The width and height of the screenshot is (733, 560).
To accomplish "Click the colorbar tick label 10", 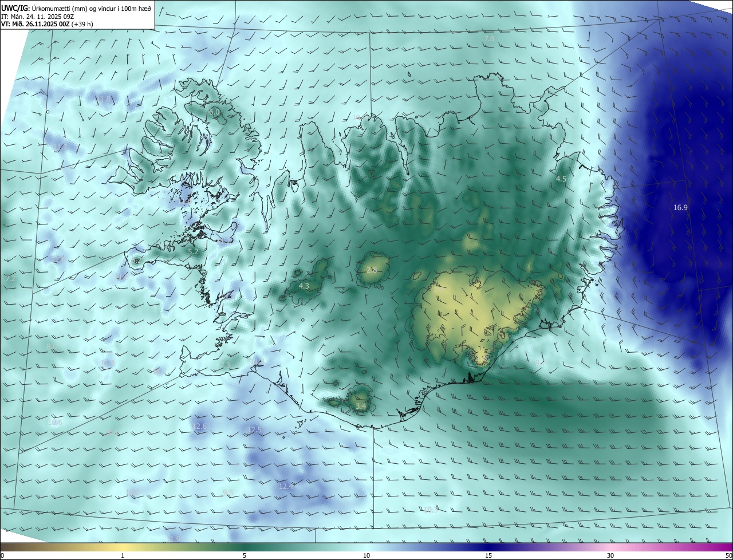I will tap(366, 556).
